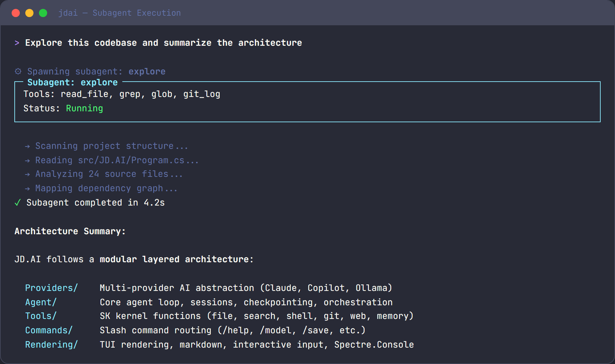Toggle the green traffic light button

pos(43,13)
